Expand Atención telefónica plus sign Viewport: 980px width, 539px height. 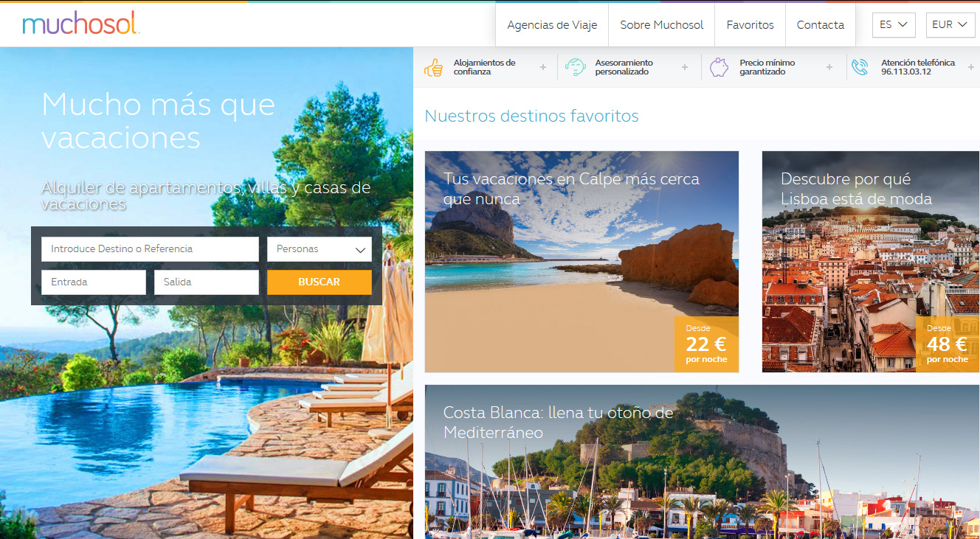click(971, 67)
